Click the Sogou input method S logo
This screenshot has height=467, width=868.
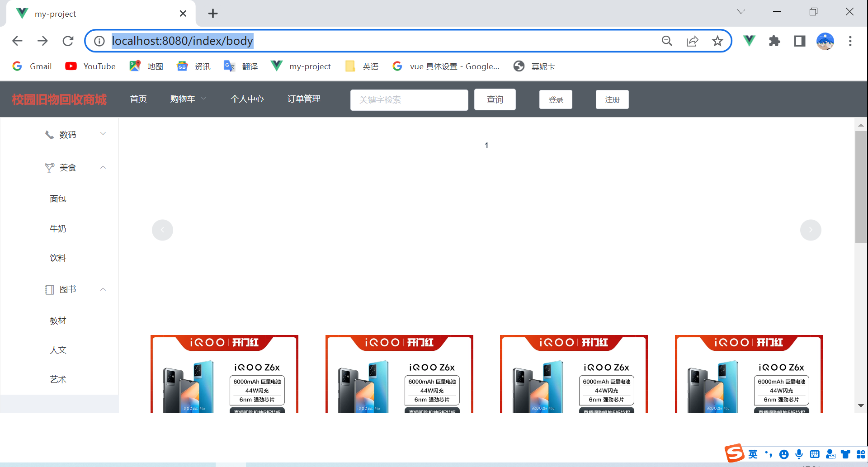734,453
